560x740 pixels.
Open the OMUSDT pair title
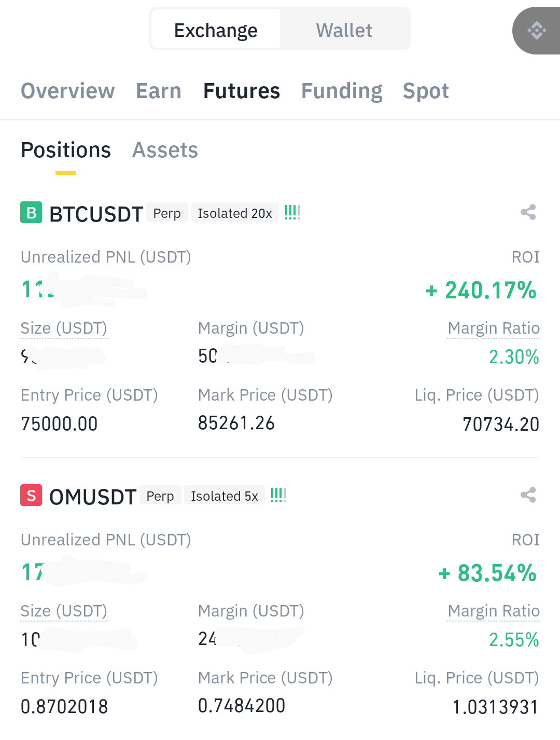(x=93, y=497)
